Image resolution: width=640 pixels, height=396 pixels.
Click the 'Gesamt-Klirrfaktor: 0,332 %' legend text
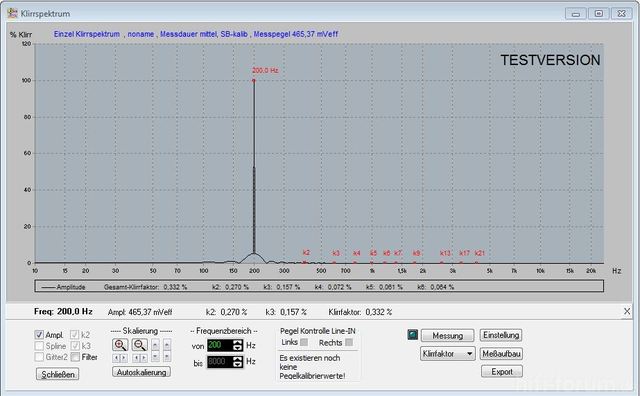pos(145,287)
